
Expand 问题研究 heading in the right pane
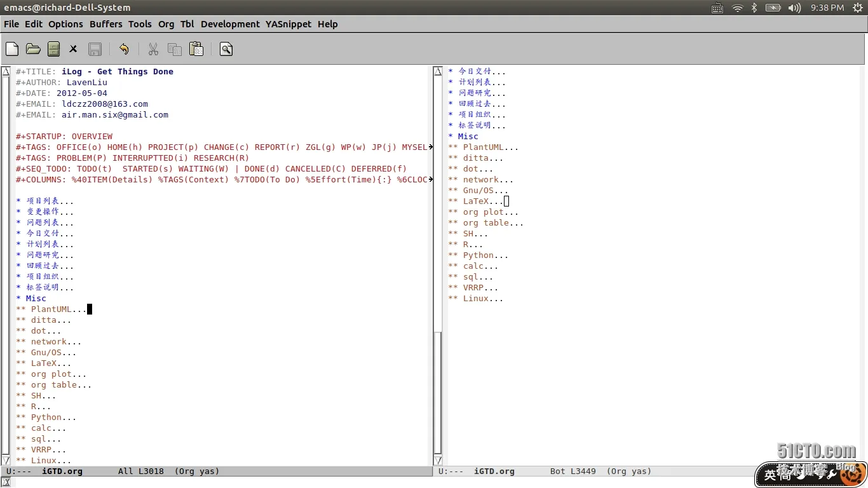coord(477,93)
